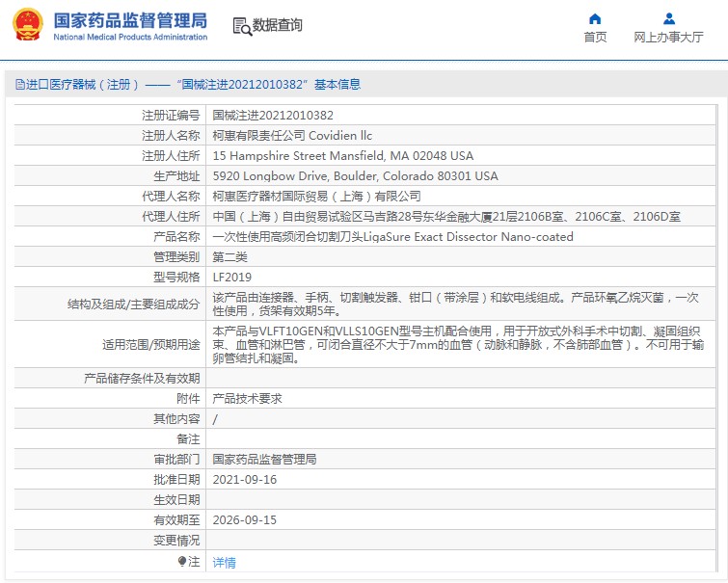The image size is (728, 583).
Task: Select agent name 柯惠医疗器材国际贸易（上海）有限公司
Action: coord(316,197)
